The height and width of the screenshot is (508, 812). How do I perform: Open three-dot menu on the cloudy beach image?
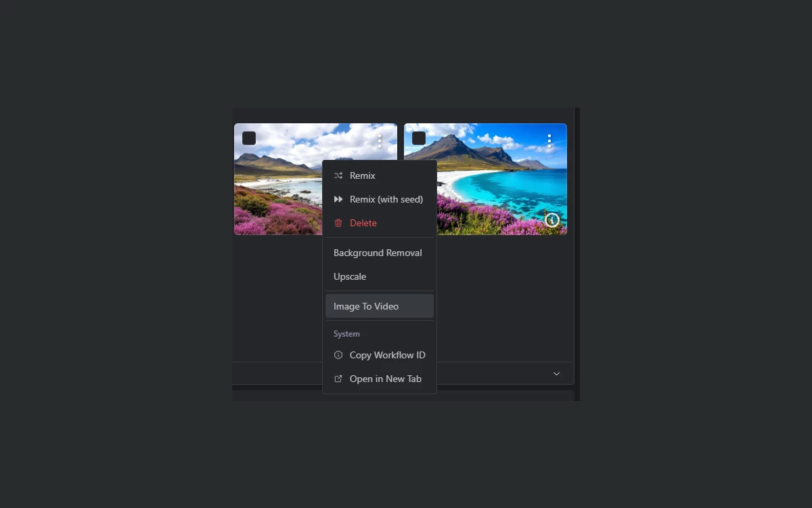pos(380,141)
